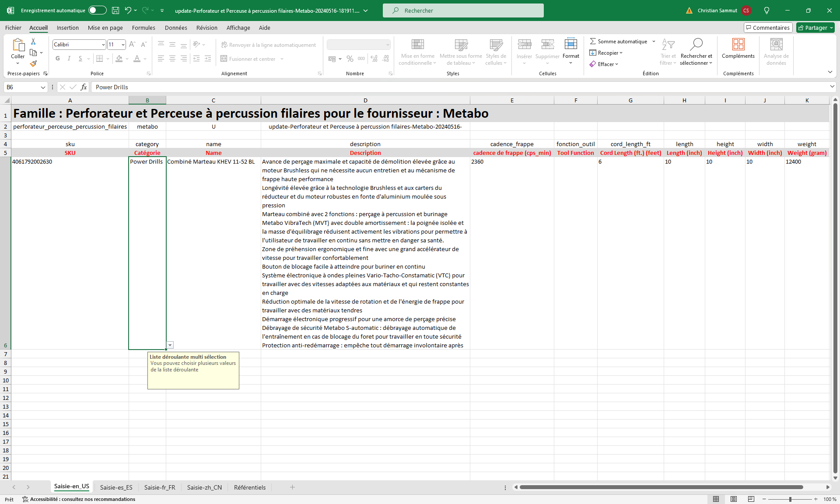Toggle italic formatting I button
This screenshot has width=840, height=504.
click(69, 59)
